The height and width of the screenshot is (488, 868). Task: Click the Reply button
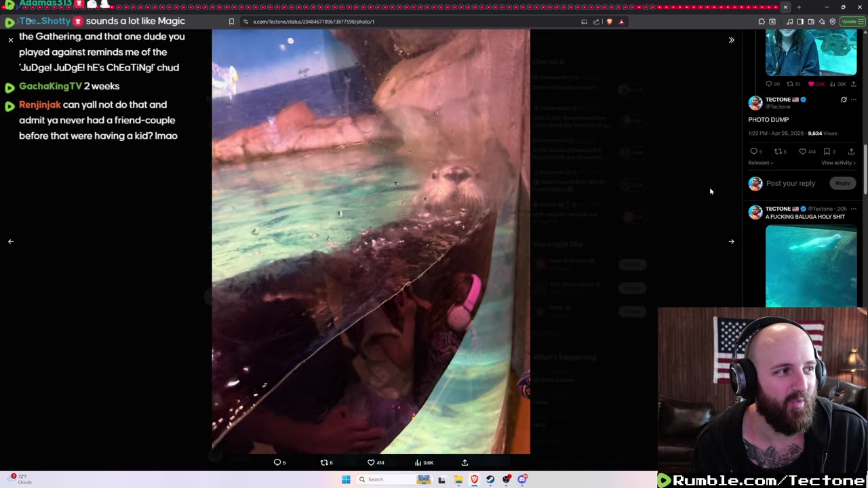pyautogui.click(x=843, y=183)
